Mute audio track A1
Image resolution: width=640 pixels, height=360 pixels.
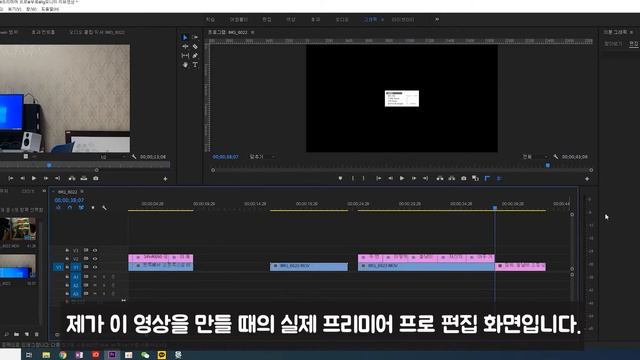pyautogui.click(x=95, y=277)
